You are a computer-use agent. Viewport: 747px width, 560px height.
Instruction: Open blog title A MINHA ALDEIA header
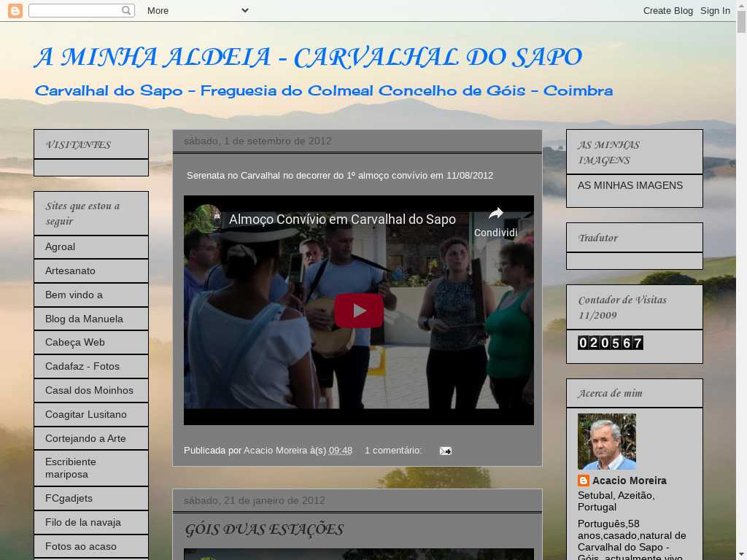pyautogui.click(x=309, y=58)
